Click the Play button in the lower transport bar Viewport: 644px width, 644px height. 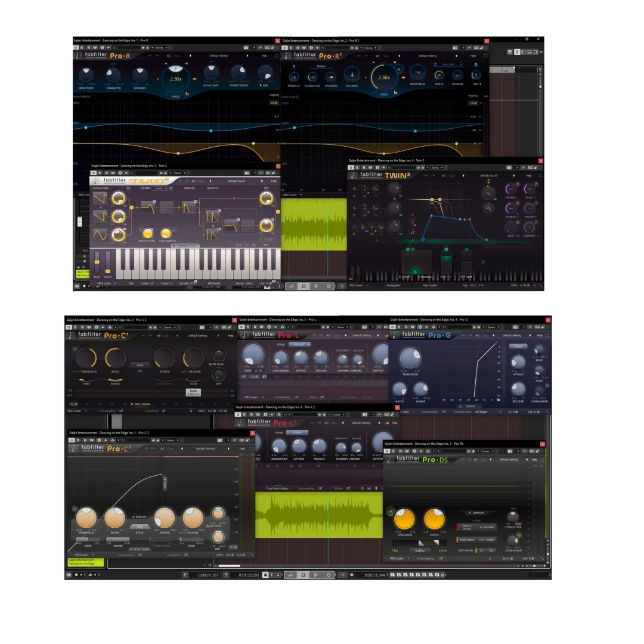[x=315, y=575]
